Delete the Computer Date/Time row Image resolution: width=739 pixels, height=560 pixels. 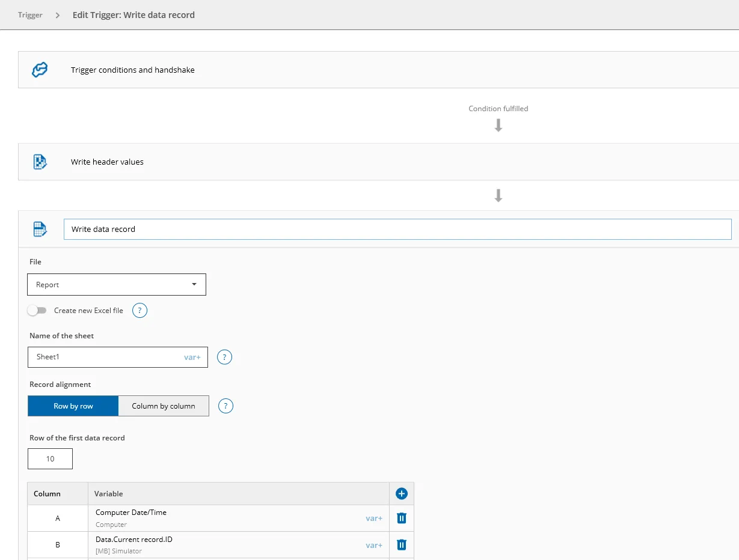[x=402, y=518]
